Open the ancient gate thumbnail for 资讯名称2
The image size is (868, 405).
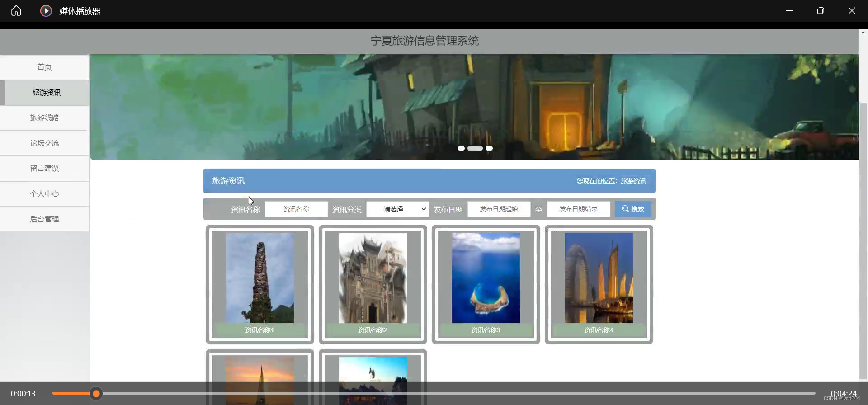tap(373, 278)
